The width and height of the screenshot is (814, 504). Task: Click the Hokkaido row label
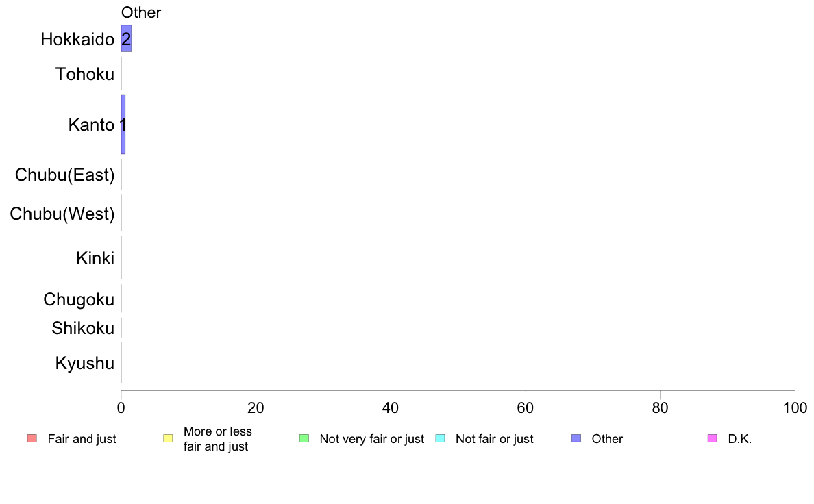pos(77,40)
